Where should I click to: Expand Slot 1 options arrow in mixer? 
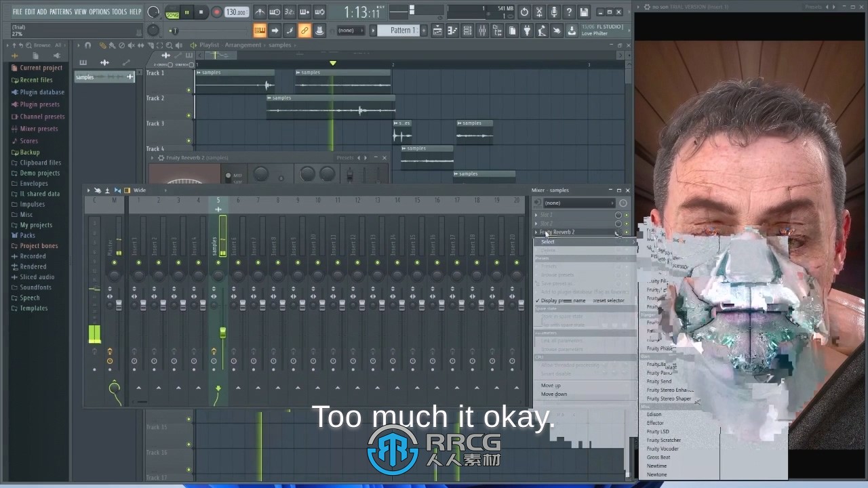(x=536, y=215)
